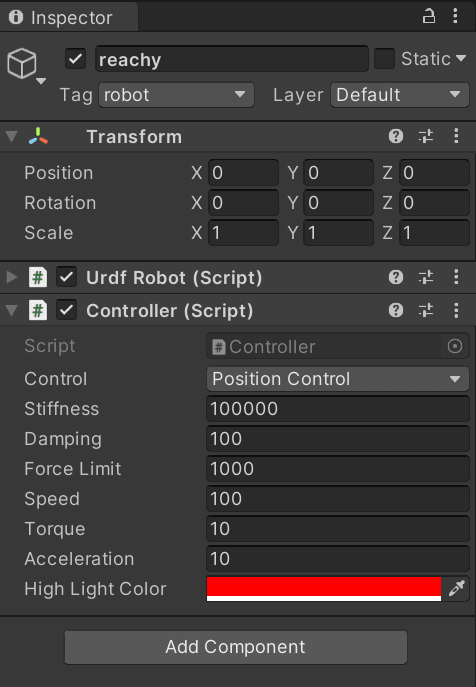
Task: Click the Position Z value field
Action: 434,173
